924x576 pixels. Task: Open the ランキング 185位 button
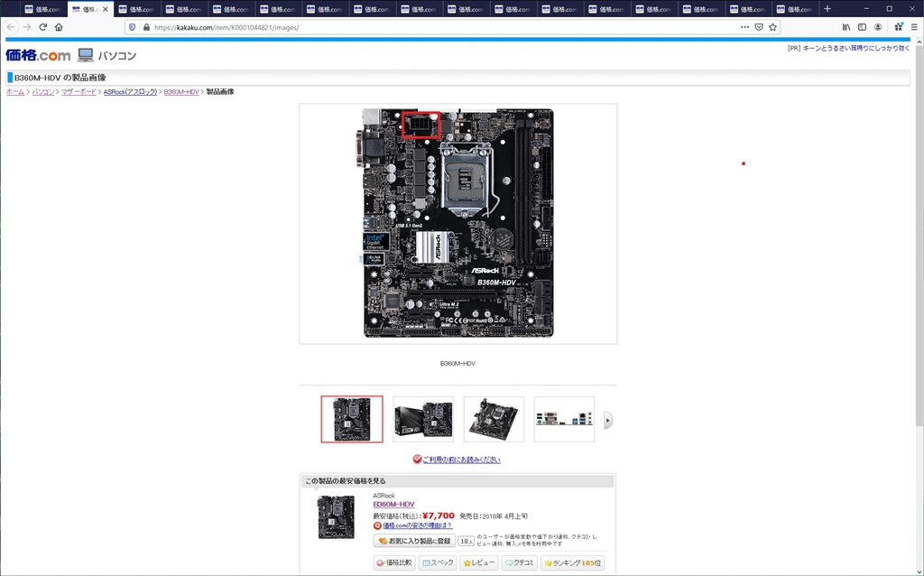pyautogui.click(x=572, y=563)
